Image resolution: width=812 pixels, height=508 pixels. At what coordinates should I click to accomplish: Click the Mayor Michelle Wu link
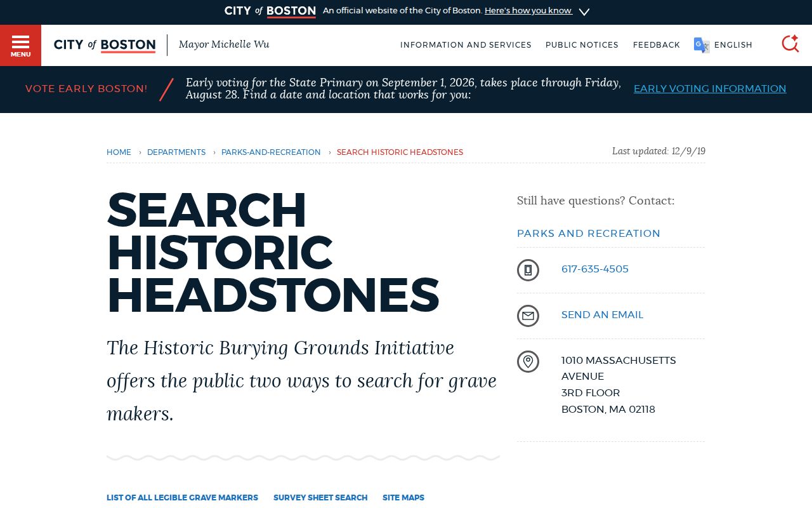224,44
